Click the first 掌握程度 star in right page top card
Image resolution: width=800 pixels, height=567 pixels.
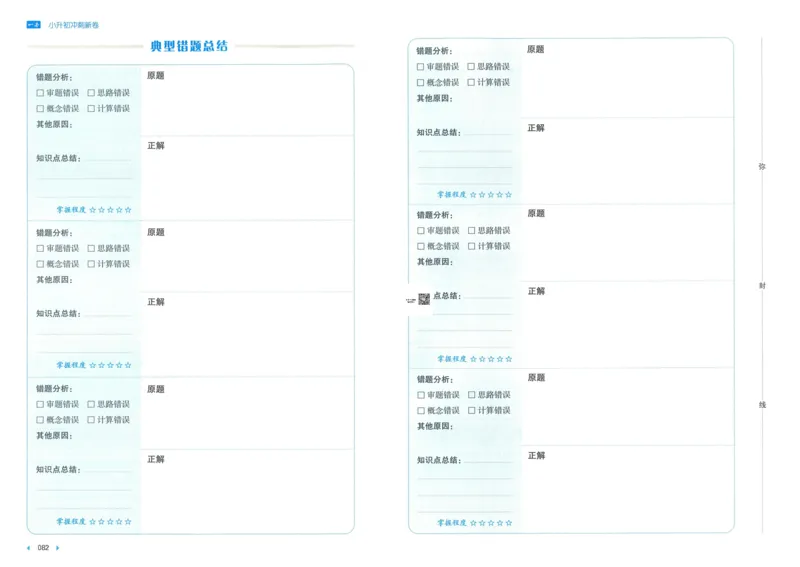pyautogui.click(x=473, y=194)
